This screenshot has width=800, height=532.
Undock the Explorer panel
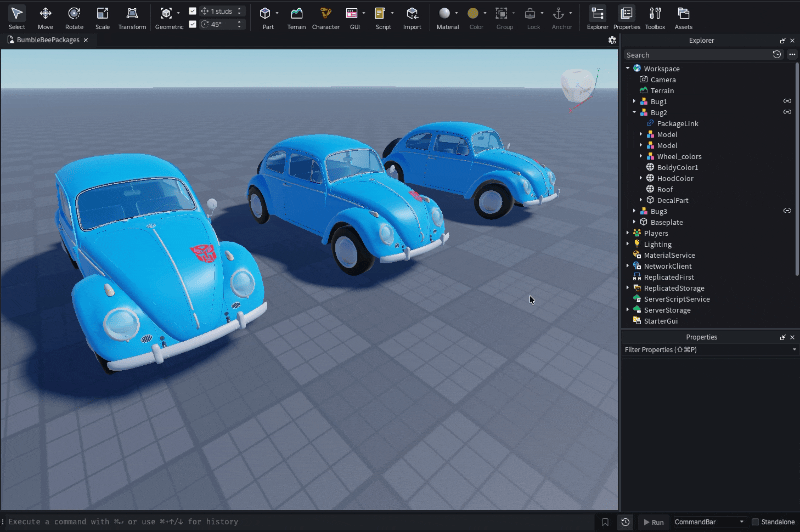(x=783, y=40)
